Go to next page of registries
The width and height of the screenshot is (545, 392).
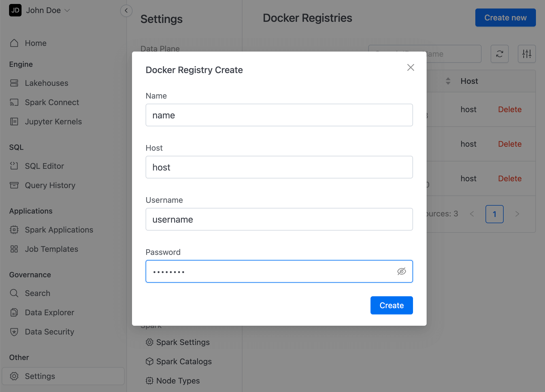tap(517, 214)
